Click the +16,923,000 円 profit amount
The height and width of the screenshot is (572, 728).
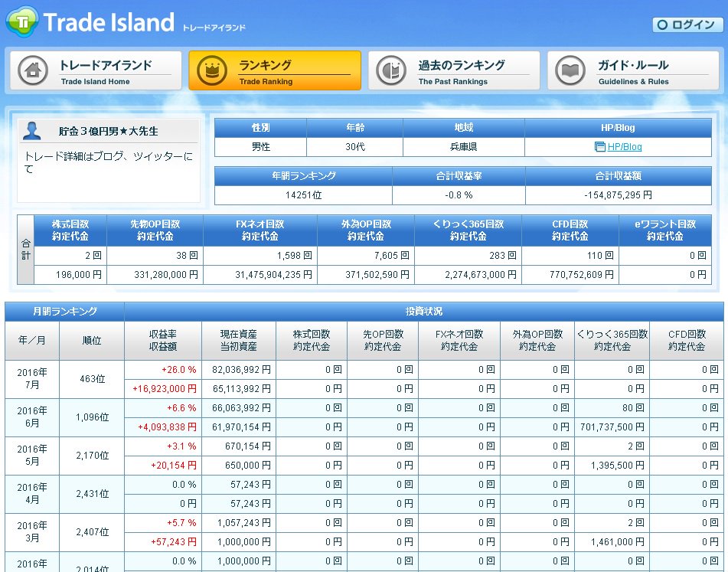pos(165,388)
